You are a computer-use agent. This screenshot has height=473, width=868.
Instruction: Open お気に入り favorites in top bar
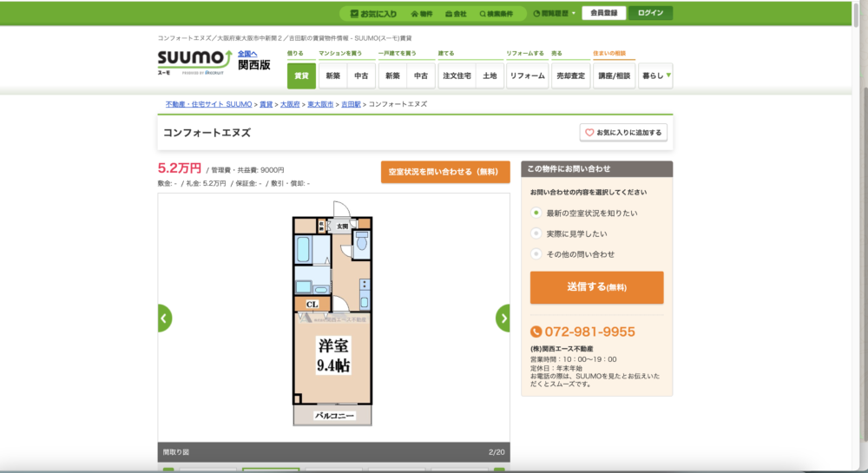[x=372, y=14]
